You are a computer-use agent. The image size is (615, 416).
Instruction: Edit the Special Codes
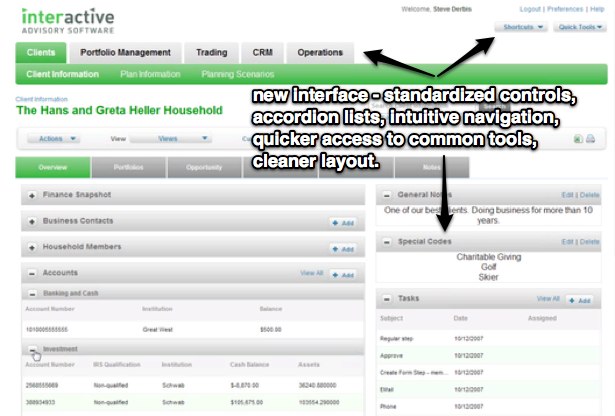(x=567, y=242)
